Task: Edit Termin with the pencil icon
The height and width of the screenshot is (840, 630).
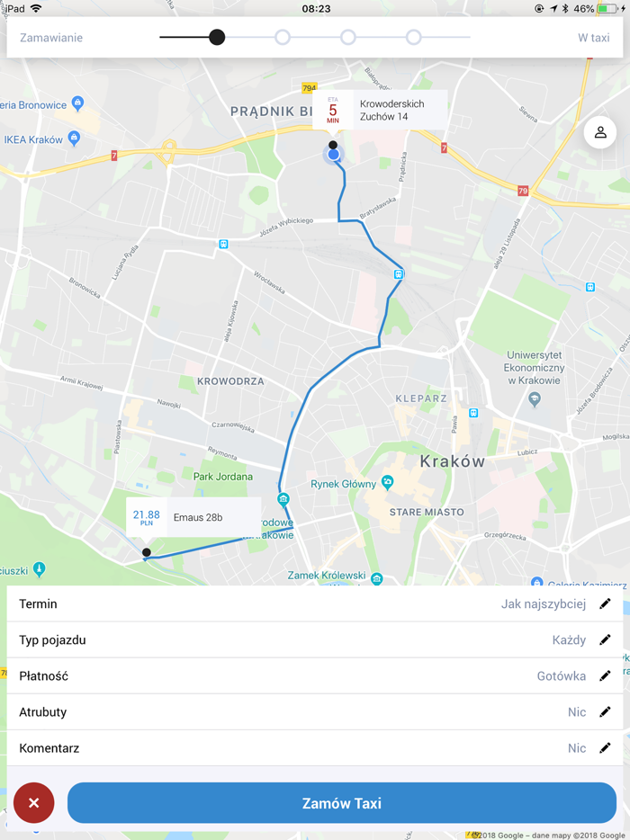Action: [x=605, y=603]
